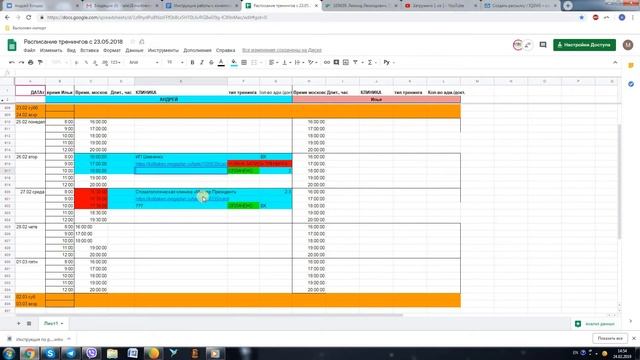
Task: Open the comments history icon
Action: [543, 45]
